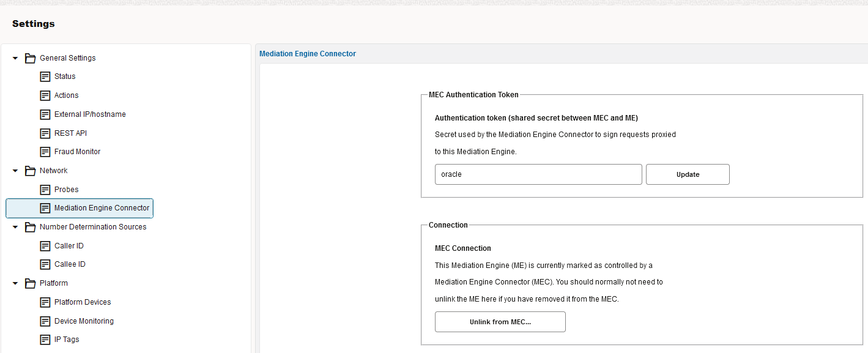Click the Device Monitoring page icon
This screenshot has width=868, height=353.
(x=45, y=321)
